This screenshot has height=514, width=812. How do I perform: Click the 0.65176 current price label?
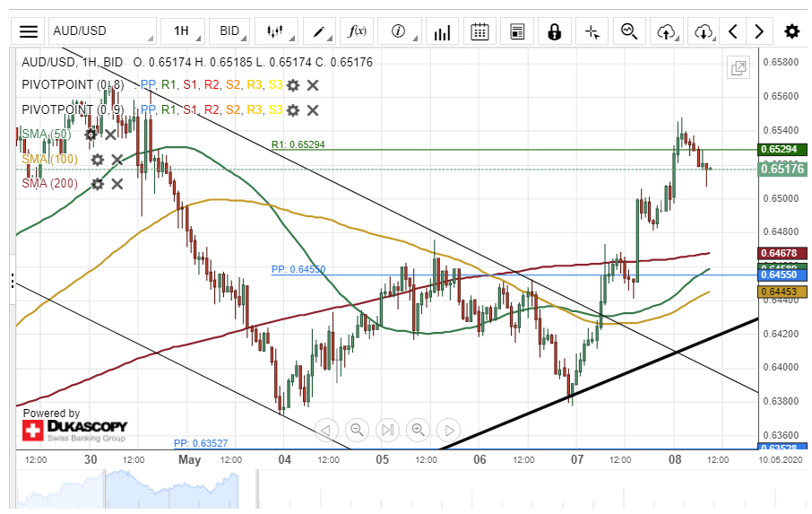[x=782, y=169]
